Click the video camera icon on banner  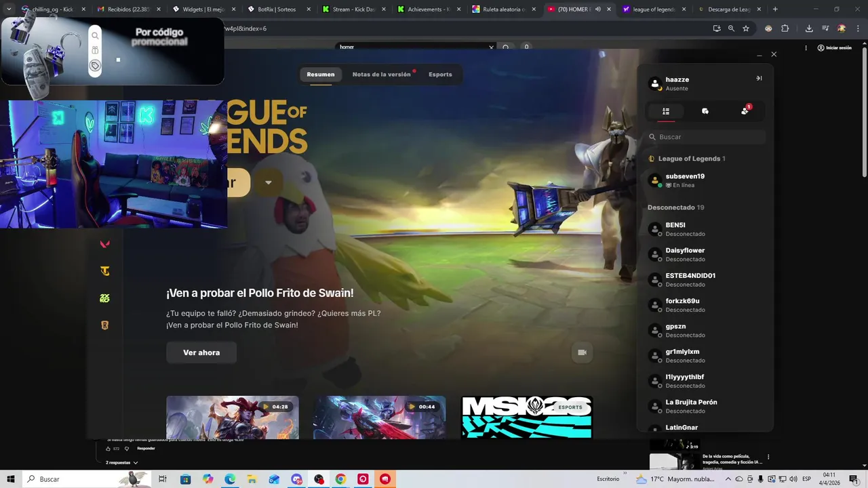click(582, 352)
